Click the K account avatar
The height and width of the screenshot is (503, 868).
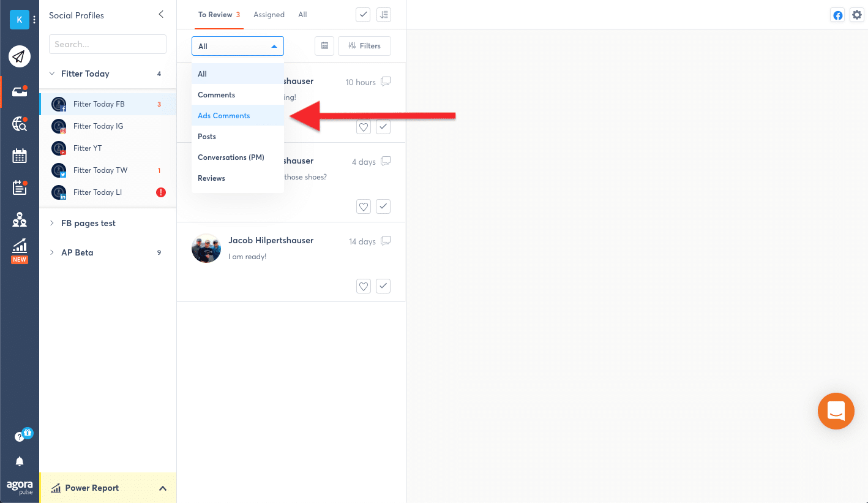click(20, 20)
